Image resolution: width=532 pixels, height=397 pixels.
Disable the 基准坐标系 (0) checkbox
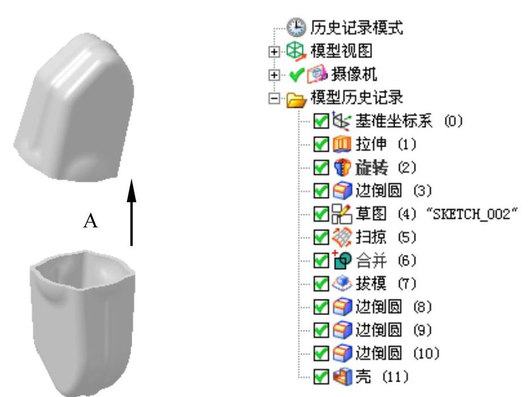[x=321, y=121]
